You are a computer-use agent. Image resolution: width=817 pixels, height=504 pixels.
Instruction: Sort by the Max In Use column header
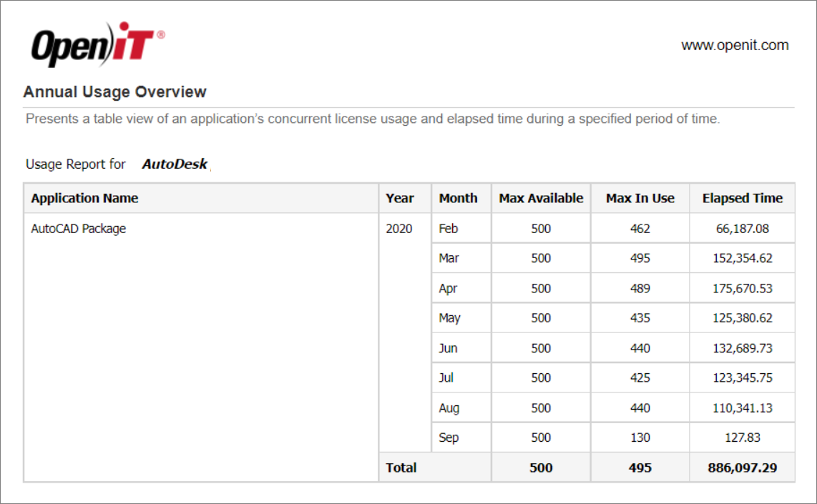coord(639,198)
